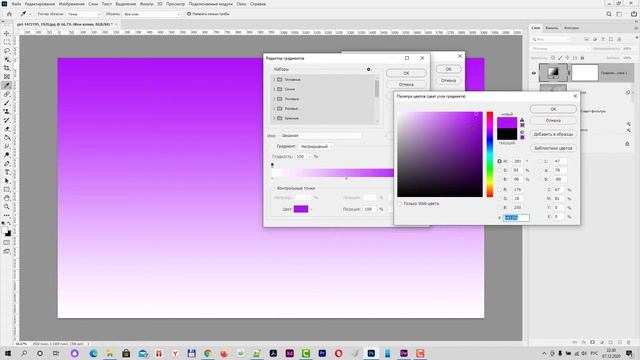
Task: Select the Clone Stamp tool
Action: (7, 111)
